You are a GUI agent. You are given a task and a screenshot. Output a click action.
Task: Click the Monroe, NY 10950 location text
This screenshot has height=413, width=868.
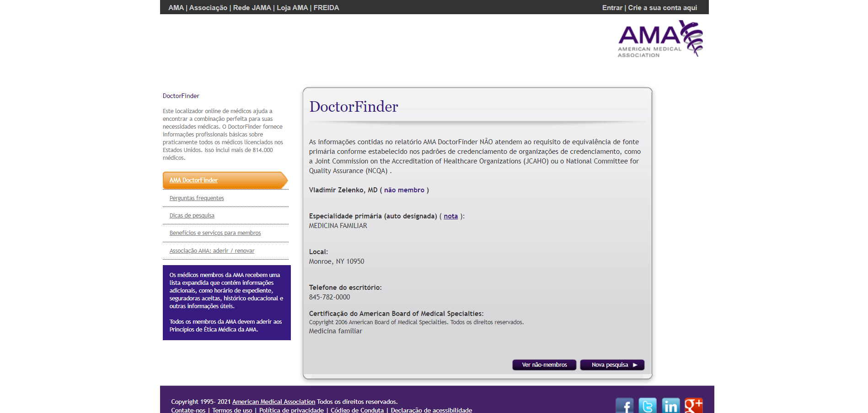pos(337,261)
